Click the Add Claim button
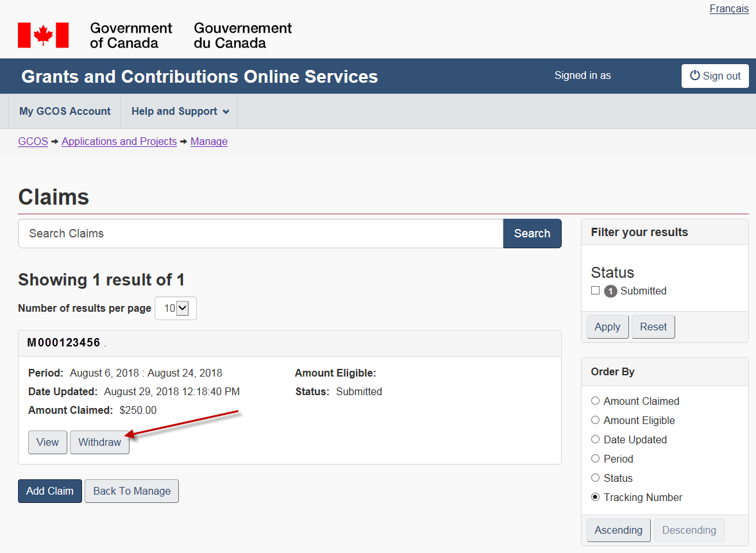The width and height of the screenshot is (756, 553). (x=50, y=491)
